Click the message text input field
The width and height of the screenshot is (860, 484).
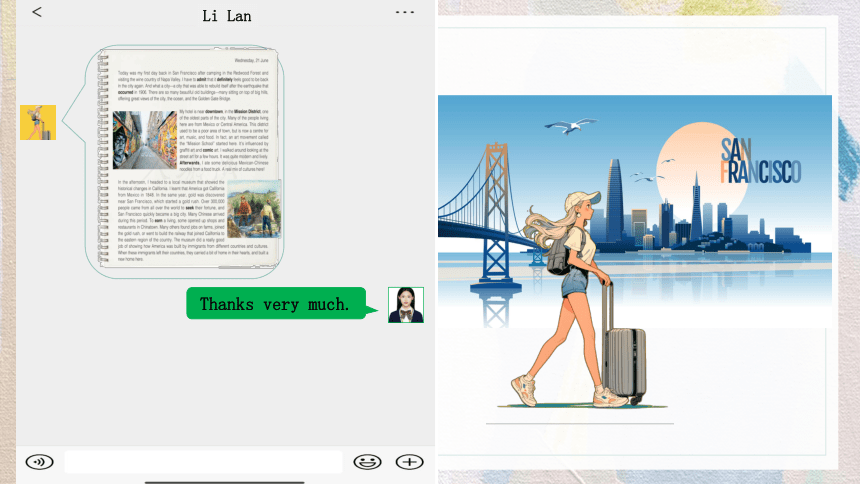203,462
